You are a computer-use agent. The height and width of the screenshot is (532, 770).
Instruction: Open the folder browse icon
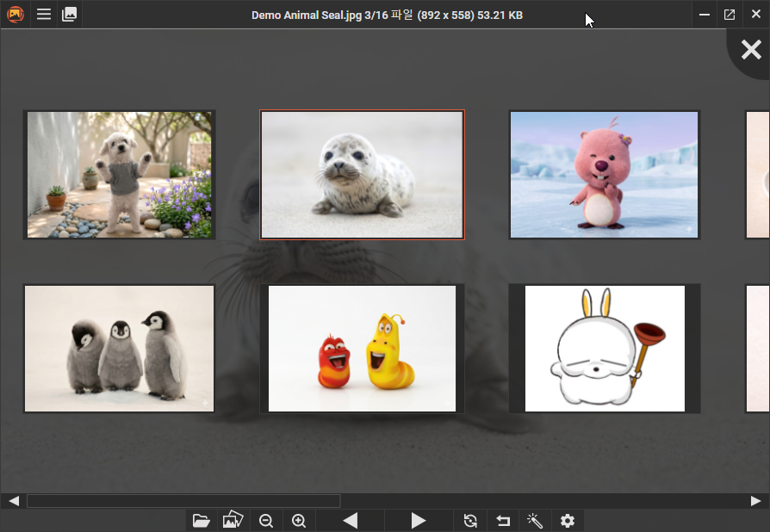click(201, 520)
